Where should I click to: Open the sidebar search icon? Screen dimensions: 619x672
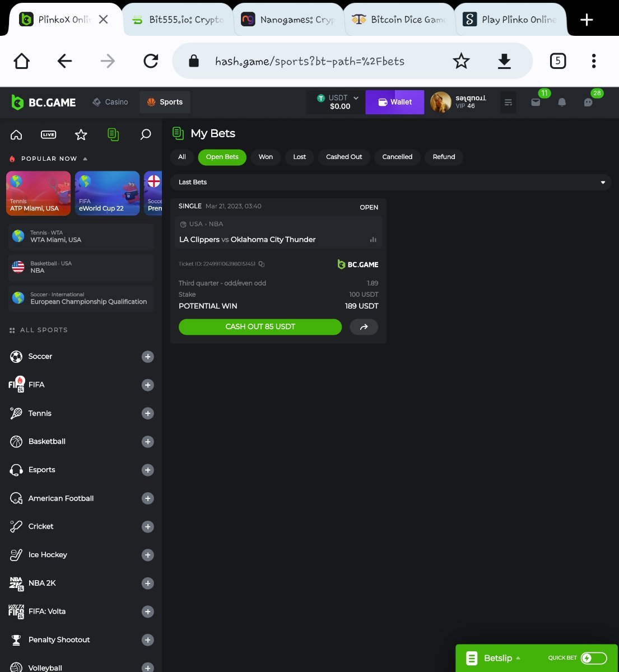pyautogui.click(x=146, y=134)
